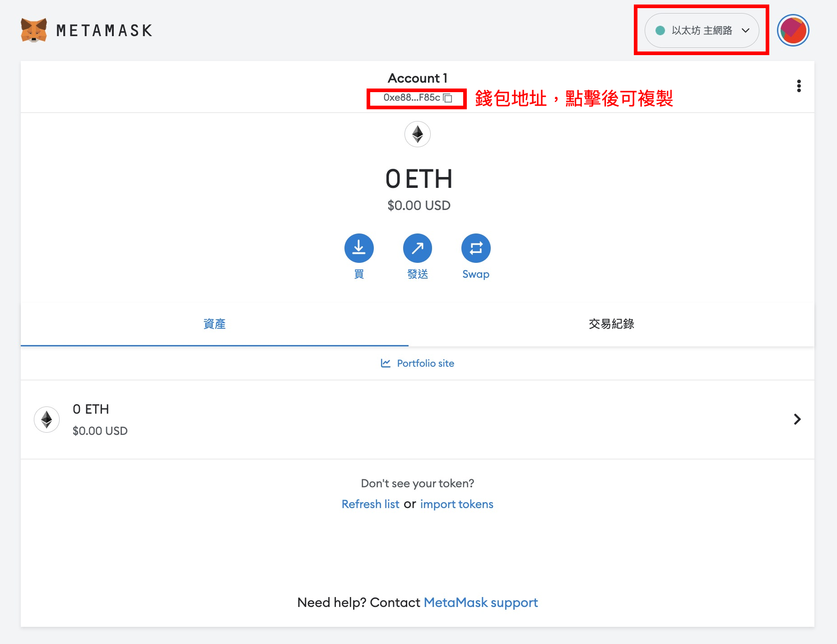The height and width of the screenshot is (644, 837).
Task: Click the copy icon beside wallet address
Action: click(448, 98)
